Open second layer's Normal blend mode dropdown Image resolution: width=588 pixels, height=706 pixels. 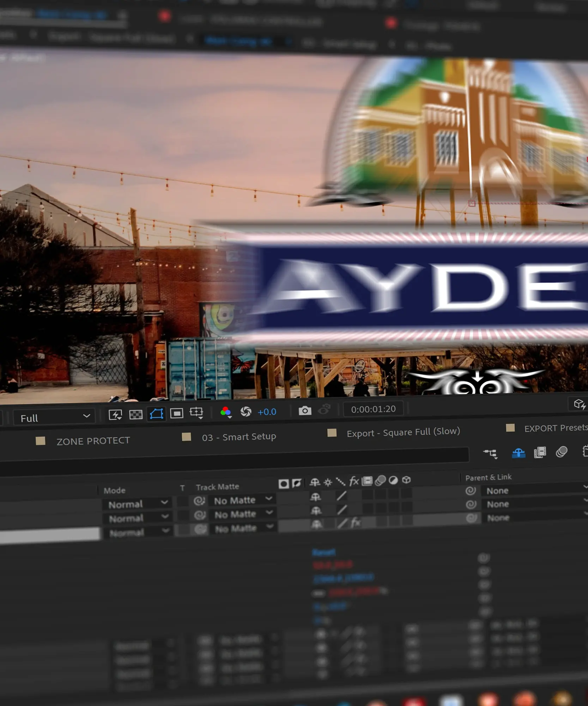138,518
